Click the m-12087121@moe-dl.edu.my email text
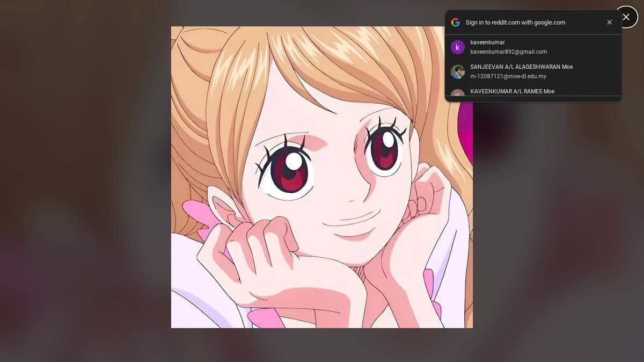644x362 pixels. point(508,76)
